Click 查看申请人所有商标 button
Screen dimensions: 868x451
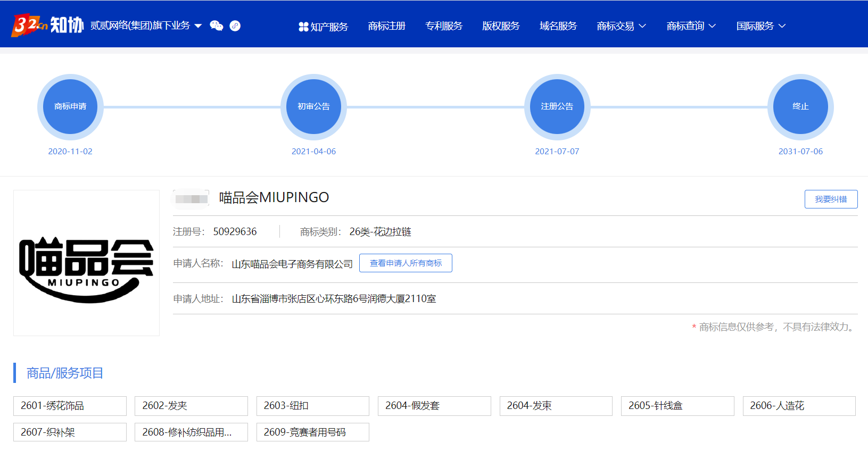tap(406, 263)
